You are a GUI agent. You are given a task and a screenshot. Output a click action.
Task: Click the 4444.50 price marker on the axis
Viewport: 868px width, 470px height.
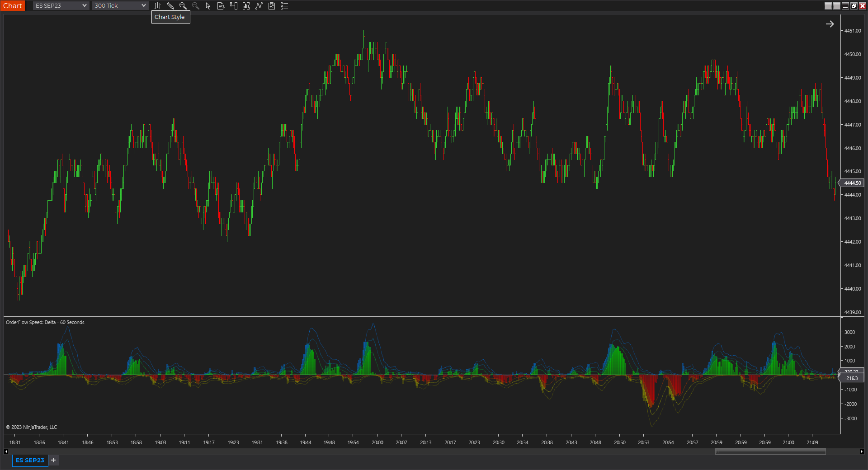point(851,183)
